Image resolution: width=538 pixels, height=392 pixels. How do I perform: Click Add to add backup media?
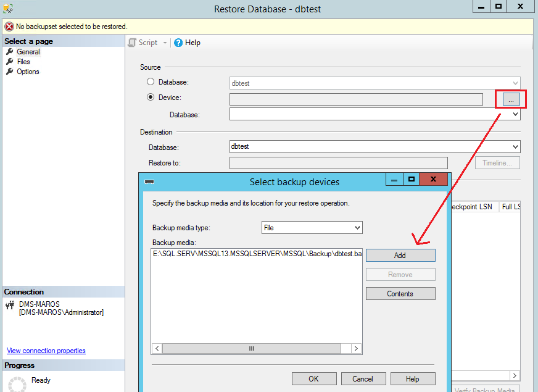pyautogui.click(x=400, y=256)
